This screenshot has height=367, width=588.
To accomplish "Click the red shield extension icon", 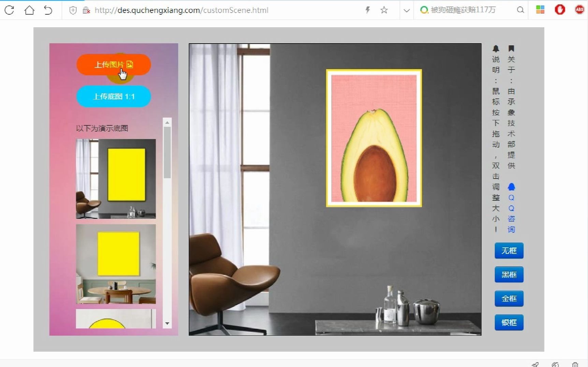I will [x=560, y=10].
